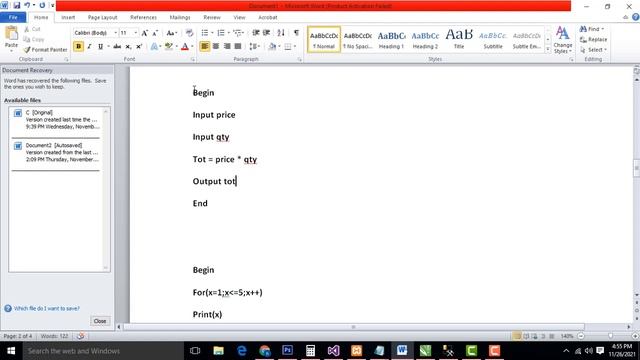Toggle Underline formatting

(x=100, y=47)
